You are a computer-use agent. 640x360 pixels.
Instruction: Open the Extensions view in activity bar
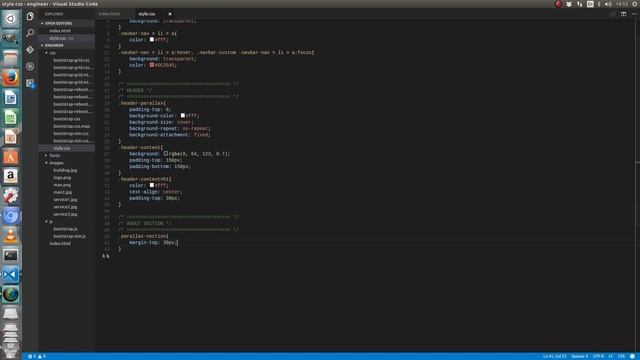pos(30,83)
